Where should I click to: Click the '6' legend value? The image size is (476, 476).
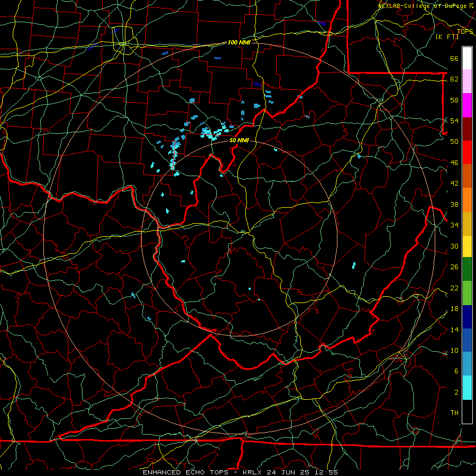[x=456, y=371]
